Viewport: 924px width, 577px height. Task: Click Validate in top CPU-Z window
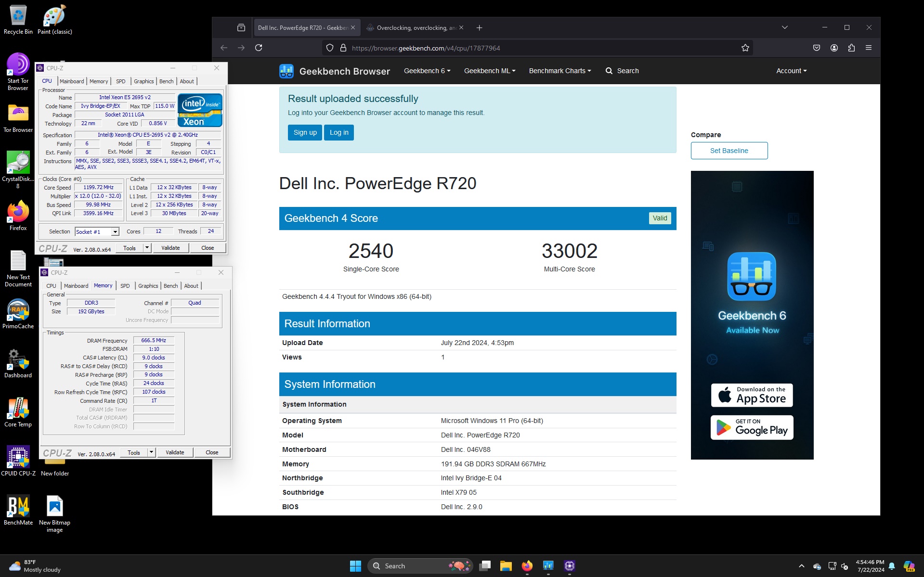pyautogui.click(x=170, y=248)
